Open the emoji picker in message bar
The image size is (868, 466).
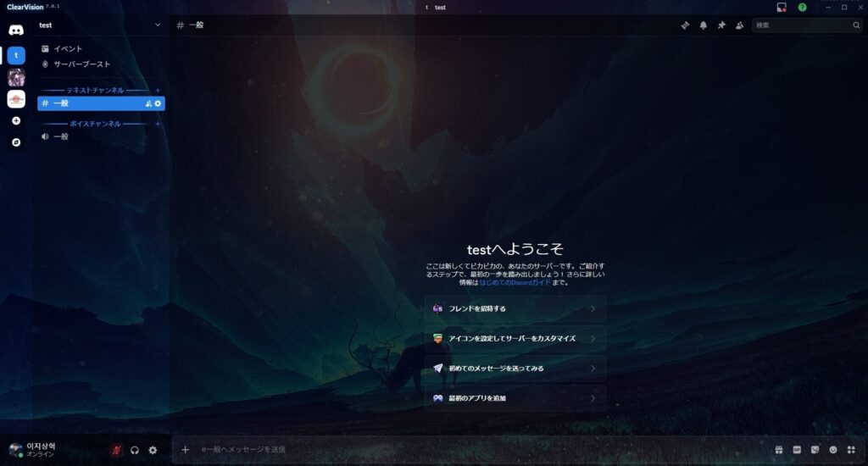coord(833,449)
